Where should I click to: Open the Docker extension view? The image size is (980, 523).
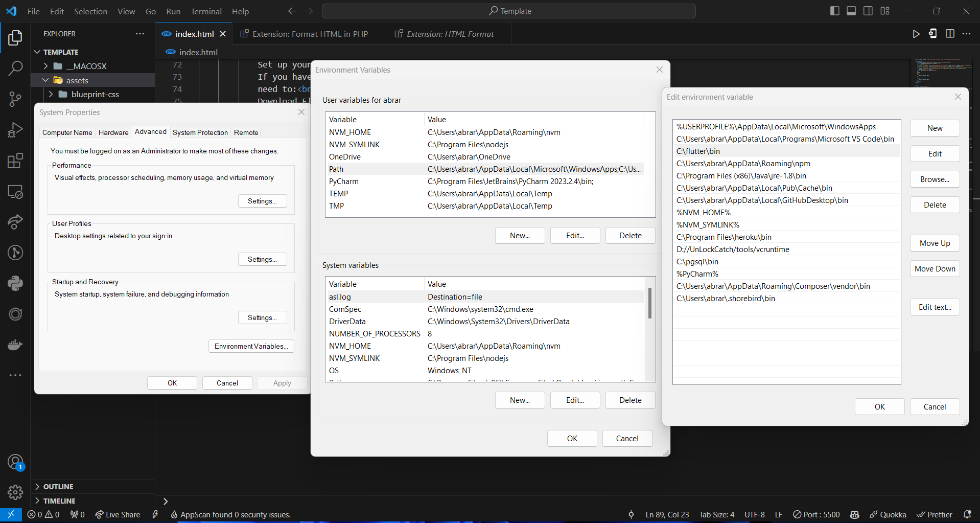pyautogui.click(x=15, y=345)
